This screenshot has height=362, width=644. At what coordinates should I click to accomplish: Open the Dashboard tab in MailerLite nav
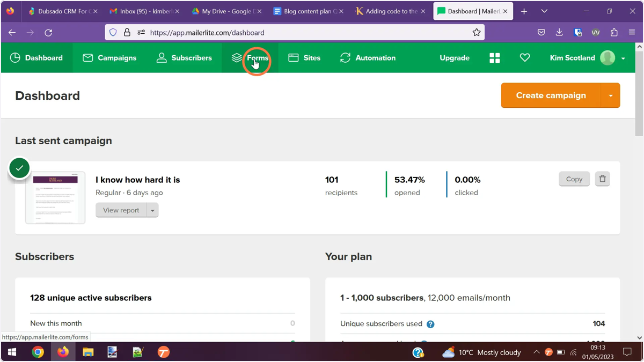[36, 58]
